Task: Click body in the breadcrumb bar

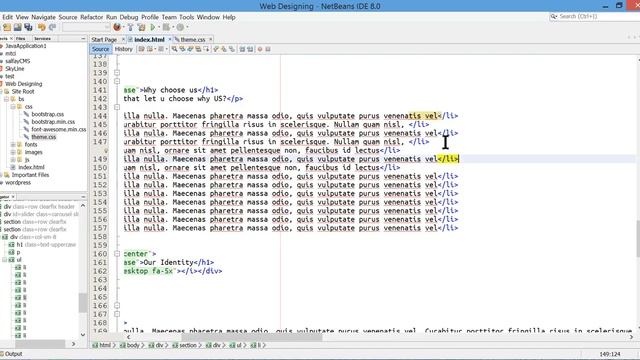Action: point(133,345)
